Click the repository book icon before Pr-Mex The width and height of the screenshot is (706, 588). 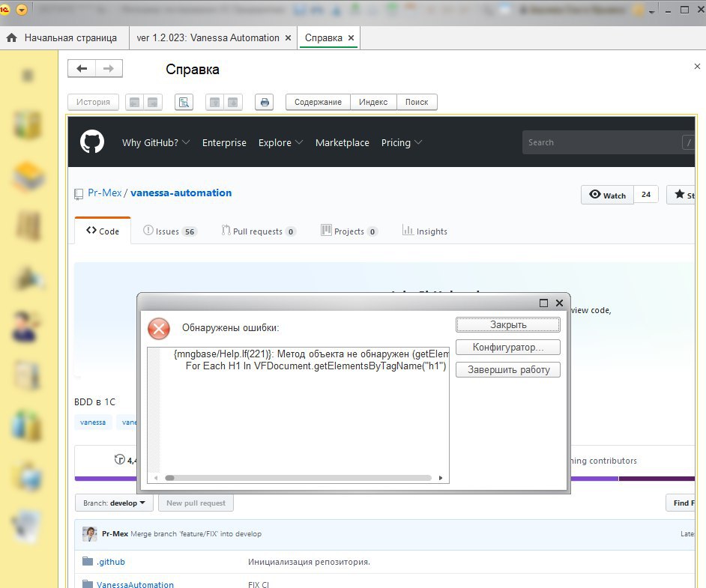[79, 194]
